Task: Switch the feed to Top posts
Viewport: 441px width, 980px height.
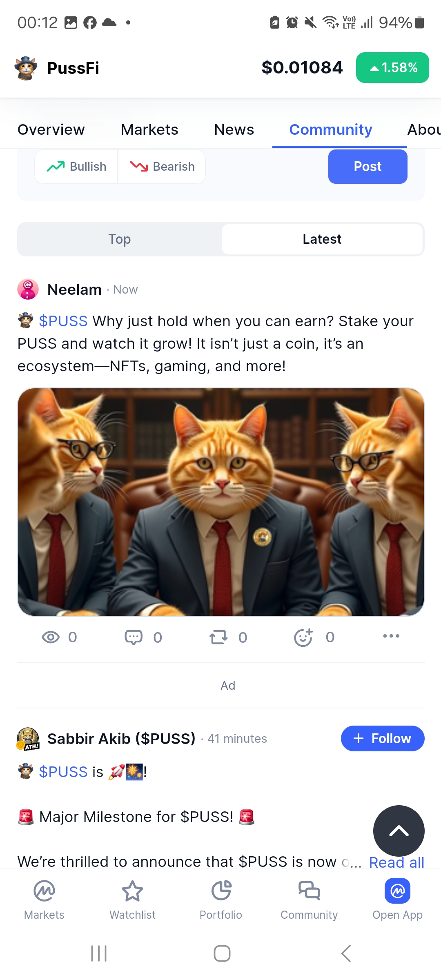Action: [x=120, y=239]
